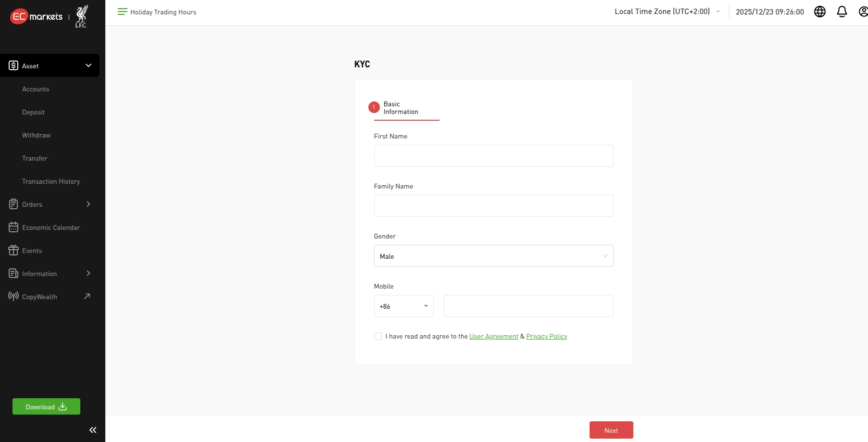
Task: Click the red Next button
Action: 611,430
